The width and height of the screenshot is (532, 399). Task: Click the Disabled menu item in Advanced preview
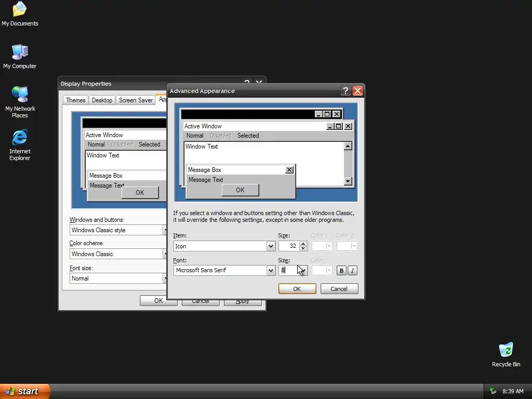[220, 136]
